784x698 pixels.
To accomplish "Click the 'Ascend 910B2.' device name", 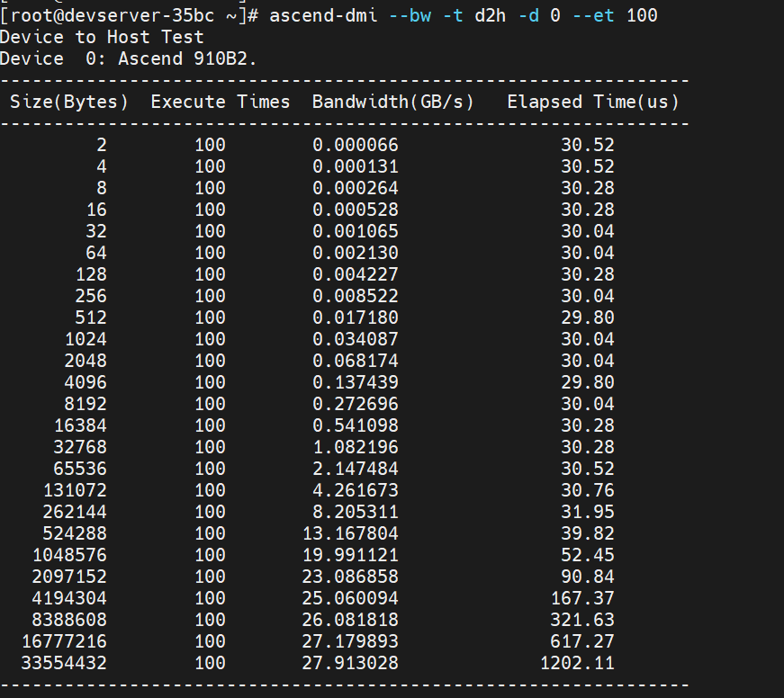I will point(187,59).
